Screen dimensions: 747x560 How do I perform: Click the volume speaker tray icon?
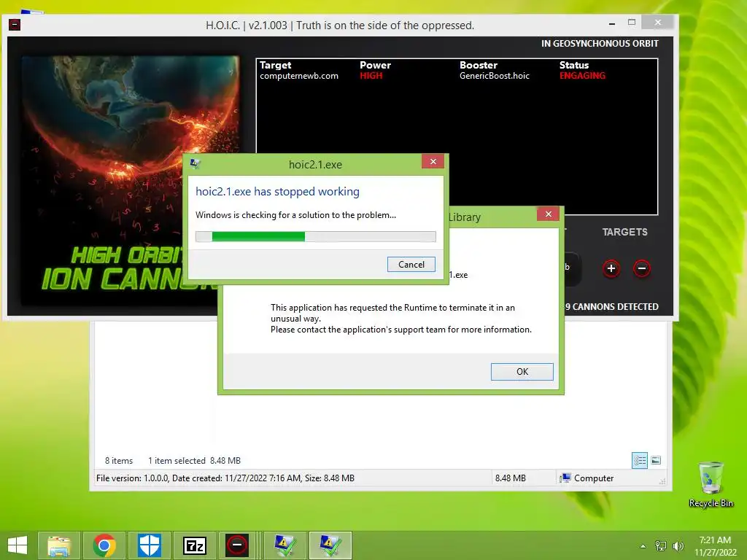678,545
